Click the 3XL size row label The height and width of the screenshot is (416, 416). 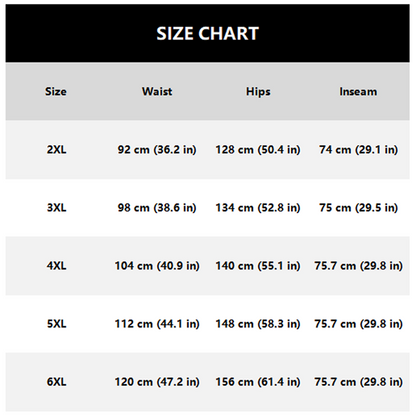point(56,207)
